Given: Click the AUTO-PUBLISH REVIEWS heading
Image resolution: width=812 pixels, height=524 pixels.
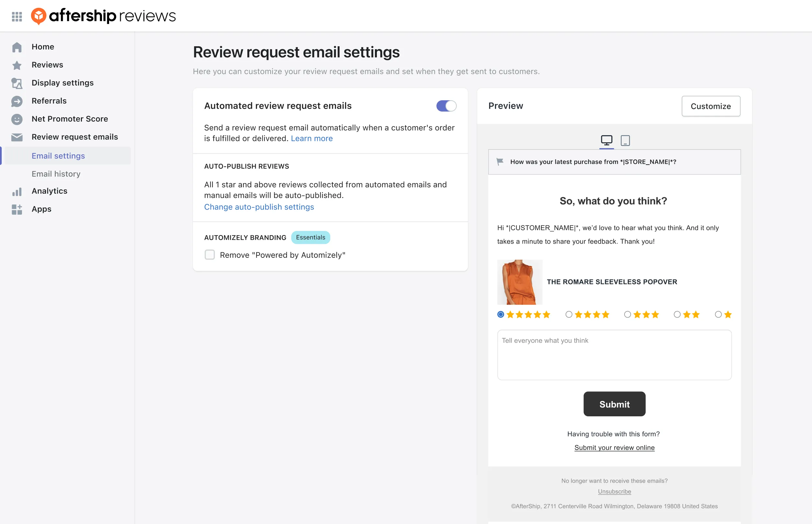Looking at the screenshot, I should (246, 166).
